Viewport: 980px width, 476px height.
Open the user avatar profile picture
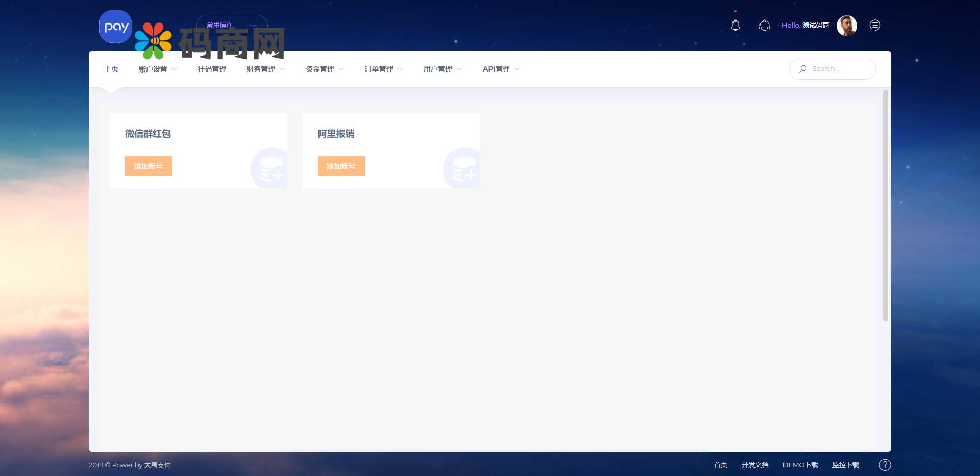(x=847, y=26)
